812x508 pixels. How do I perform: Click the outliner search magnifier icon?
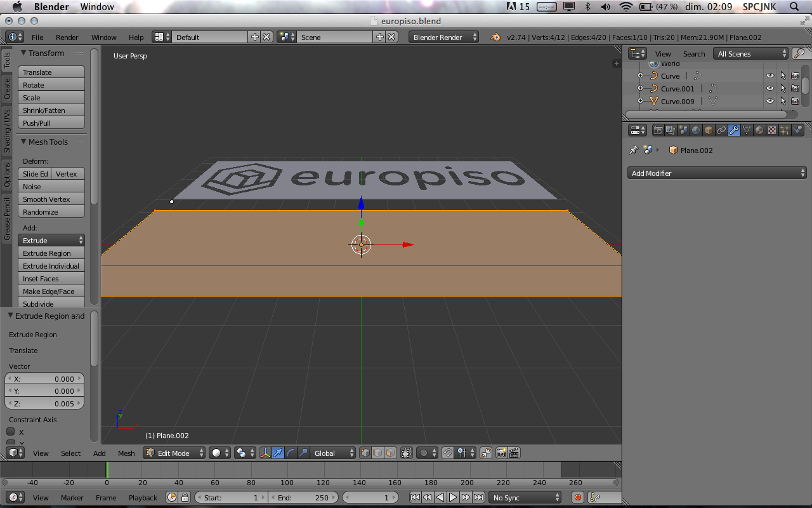pyautogui.click(x=799, y=53)
